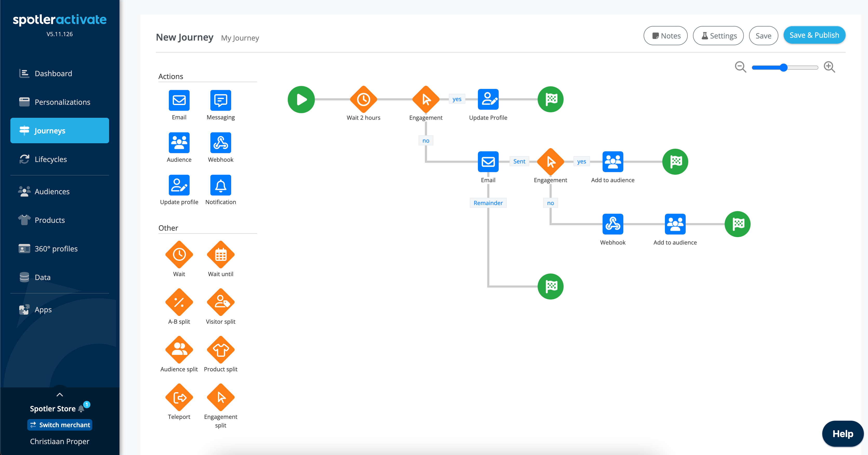The height and width of the screenshot is (455, 868).
Task: Pick the Teleport icon
Action: tap(179, 397)
